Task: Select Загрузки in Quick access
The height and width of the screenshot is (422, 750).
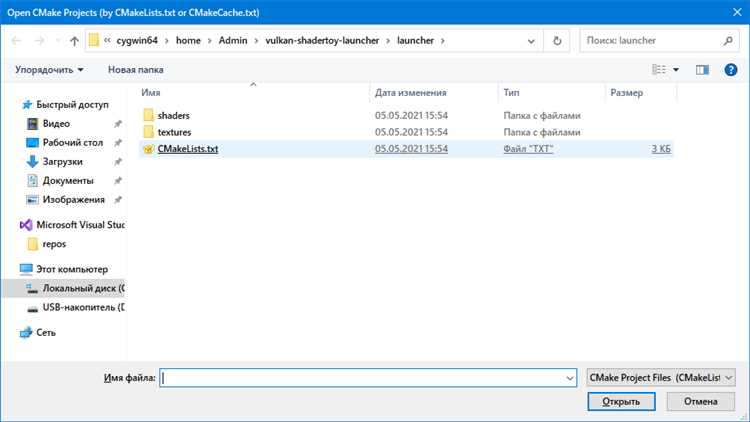Action: pyautogui.click(x=62, y=162)
